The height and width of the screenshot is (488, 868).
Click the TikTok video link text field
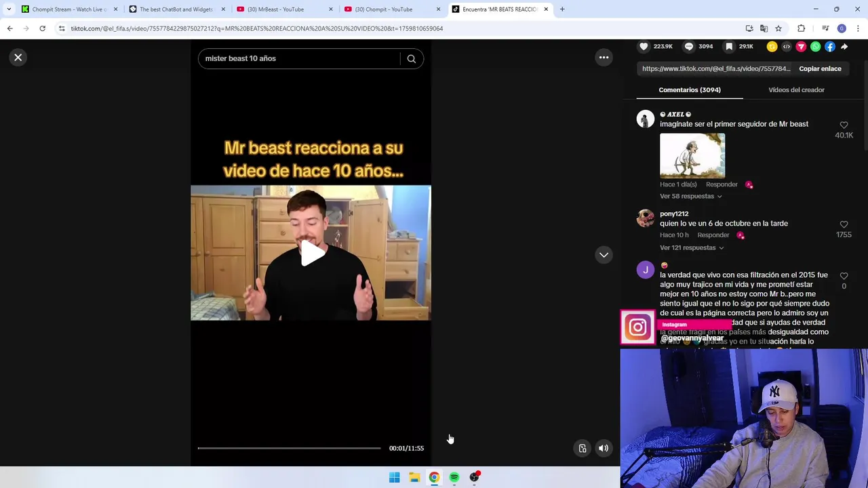(x=716, y=68)
